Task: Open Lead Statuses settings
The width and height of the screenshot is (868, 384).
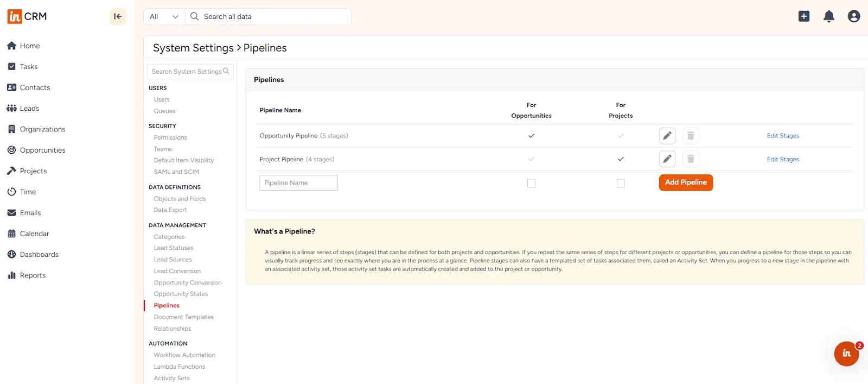Action: [x=174, y=248]
